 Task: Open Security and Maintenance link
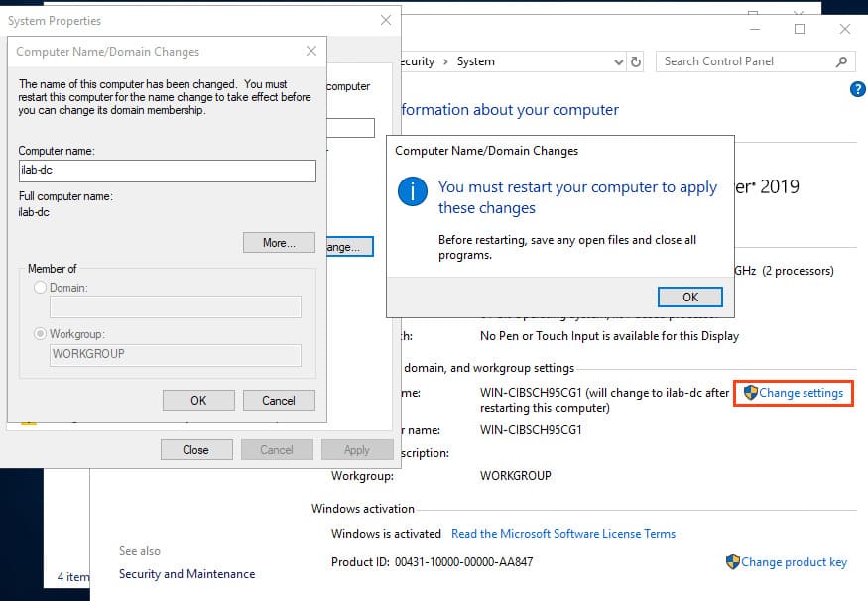coord(186,573)
